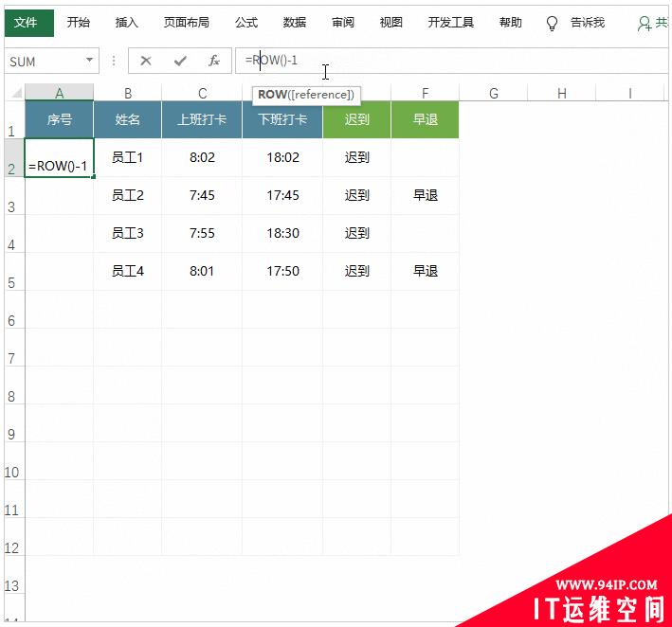The image size is (672, 627).
Task: Select column G header
Action: pos(493,93)
